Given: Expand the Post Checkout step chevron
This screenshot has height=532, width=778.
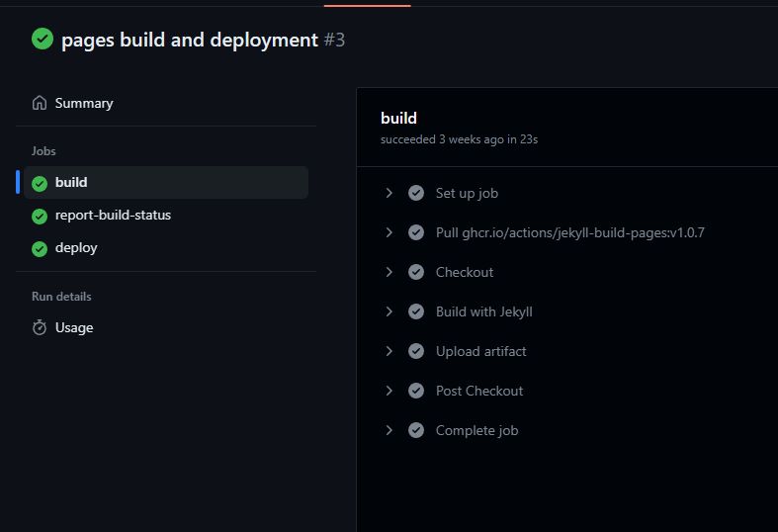Looking at the screenshot, I should click(389, 391).
